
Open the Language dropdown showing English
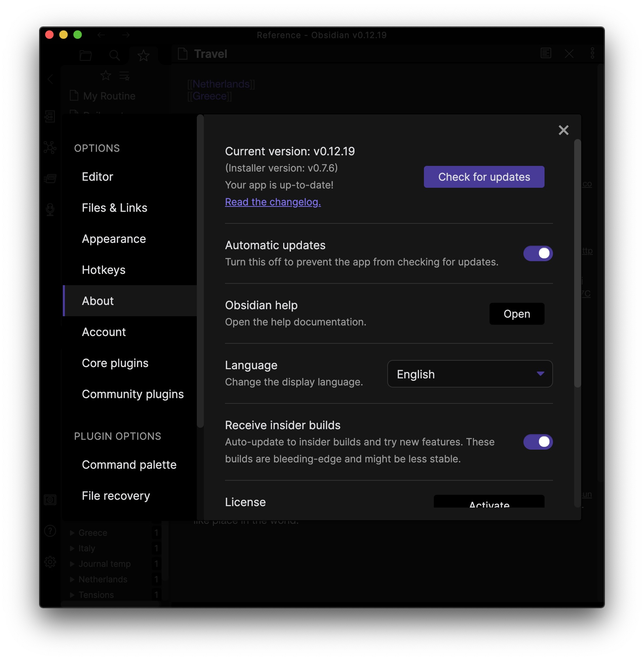470,374
